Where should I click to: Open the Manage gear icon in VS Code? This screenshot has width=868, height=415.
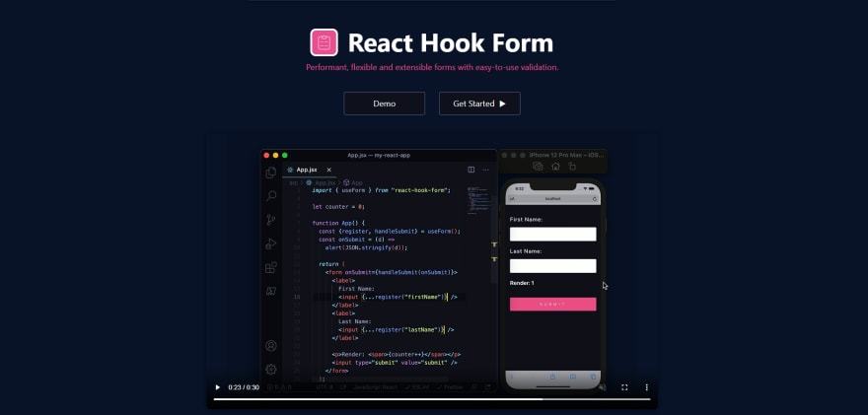coord(270,369)
